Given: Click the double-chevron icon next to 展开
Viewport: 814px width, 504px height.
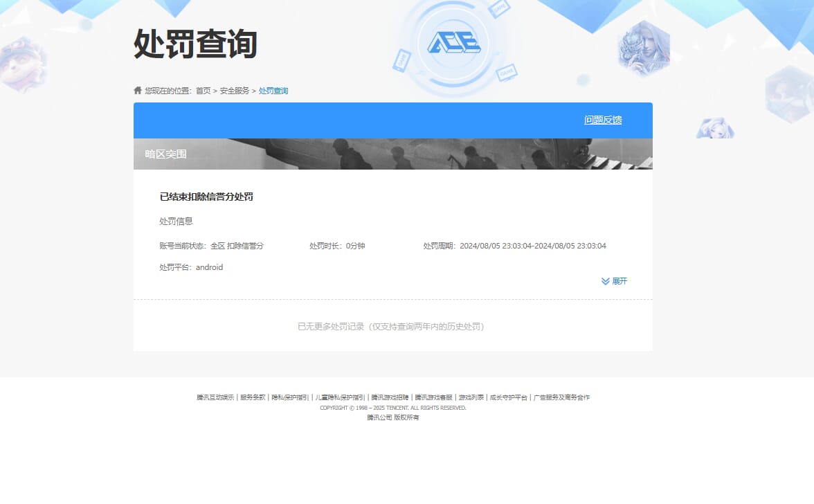Looking at the screenshot, I should click(605, 281).
